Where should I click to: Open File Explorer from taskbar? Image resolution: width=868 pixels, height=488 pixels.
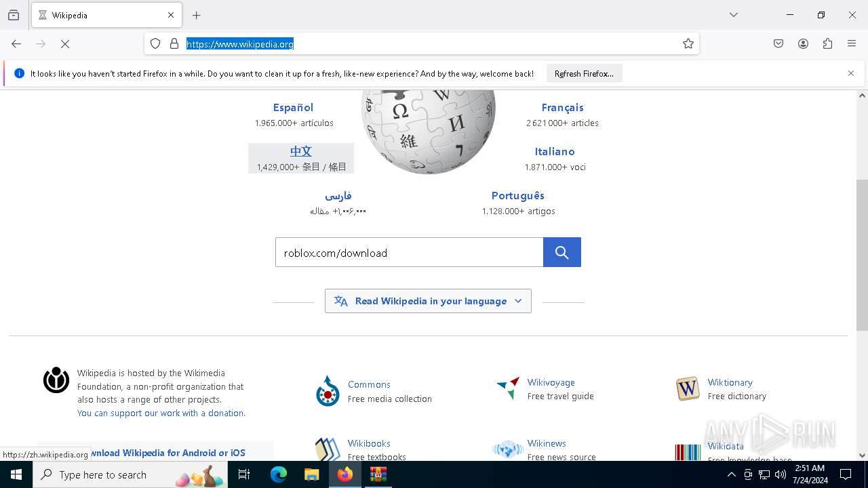point(311,475)
